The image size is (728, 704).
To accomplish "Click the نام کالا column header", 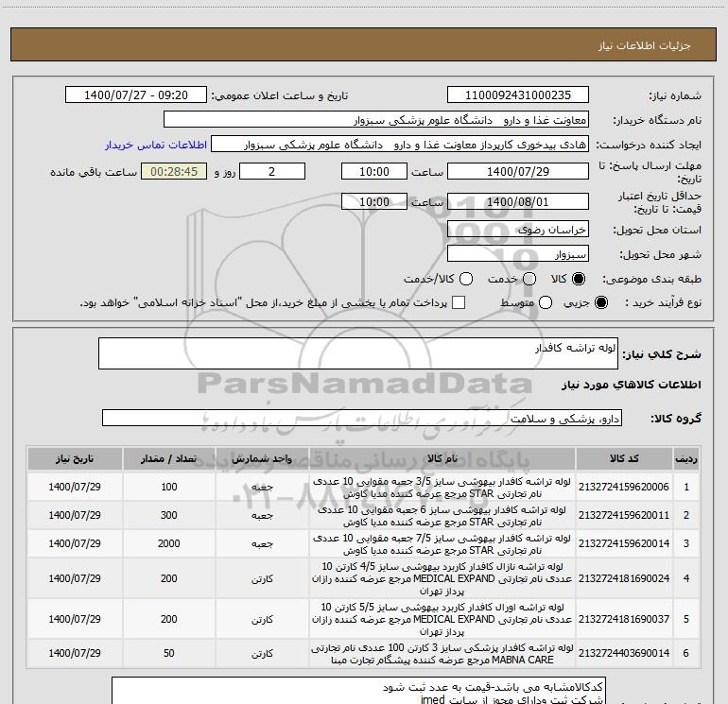I will tap(442, 459).
